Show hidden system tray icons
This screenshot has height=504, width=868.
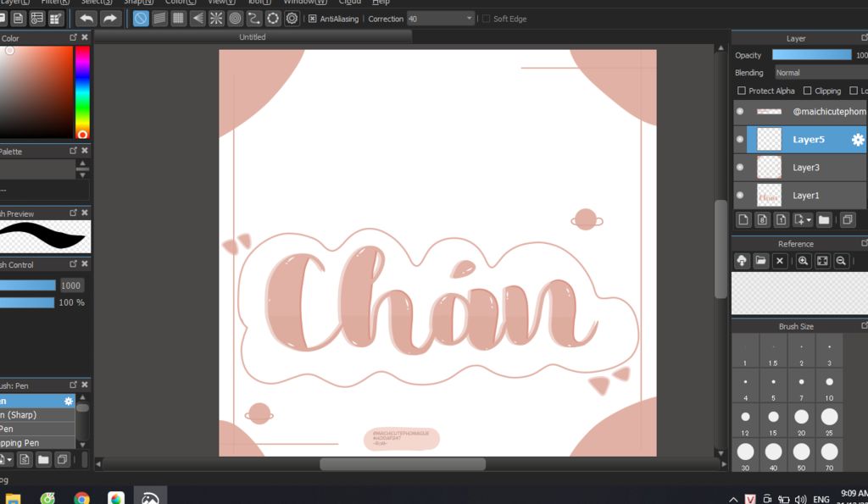[x=733, y=500]
